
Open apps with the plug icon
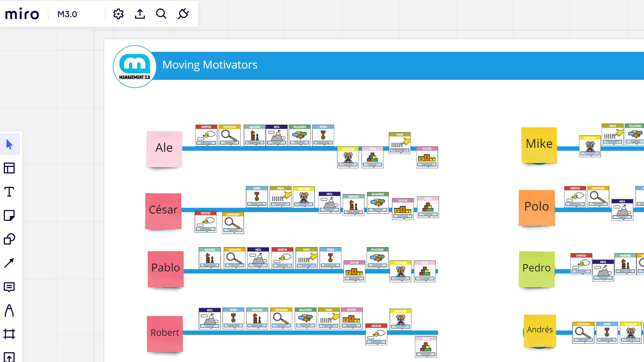click(x=183, y=14)
